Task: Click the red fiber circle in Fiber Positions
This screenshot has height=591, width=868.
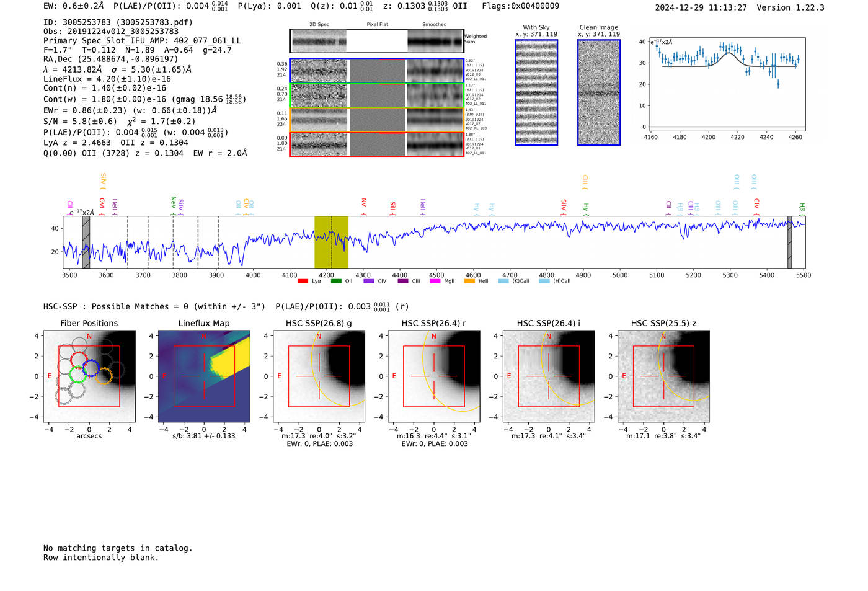Action: (80, 360)
